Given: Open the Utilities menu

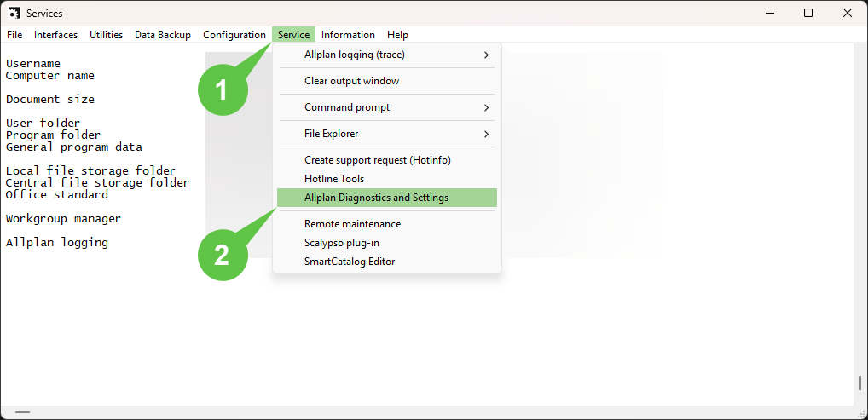Looking at the screenshot, I should [x=106, y=35].
